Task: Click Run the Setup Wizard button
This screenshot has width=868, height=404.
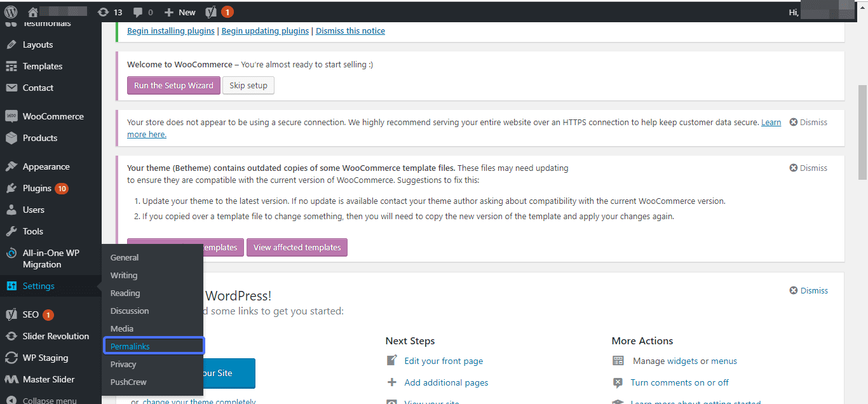Action: coord(173,85)
